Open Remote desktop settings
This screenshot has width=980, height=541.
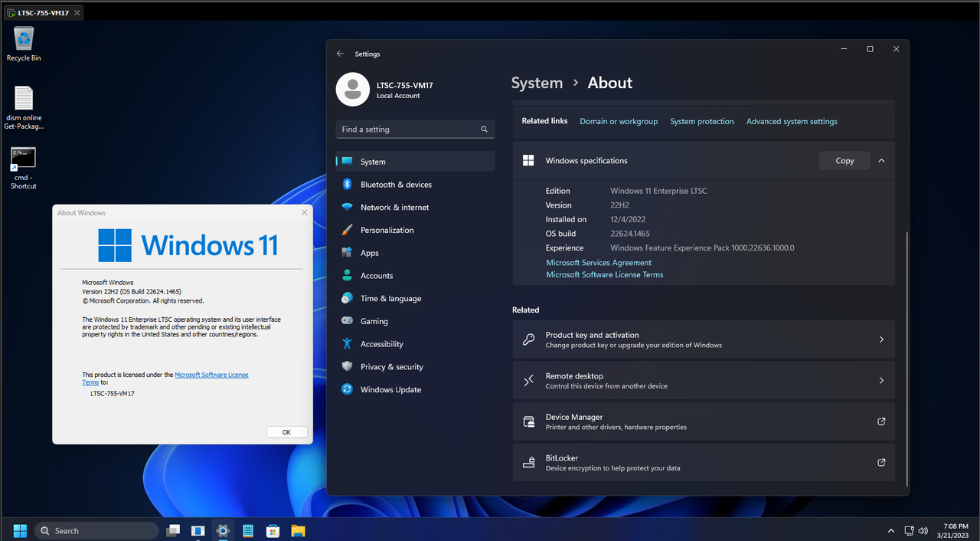tap(704, 381)
